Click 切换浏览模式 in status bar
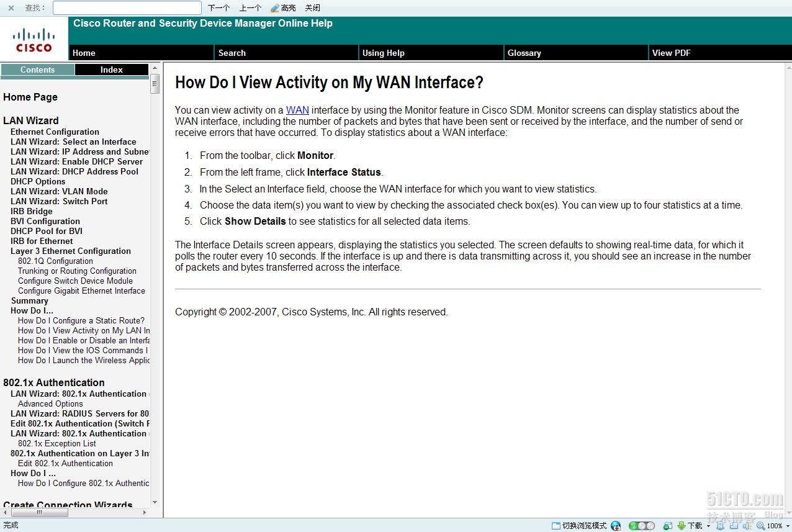The image size is (792, 532). point(579,526)
